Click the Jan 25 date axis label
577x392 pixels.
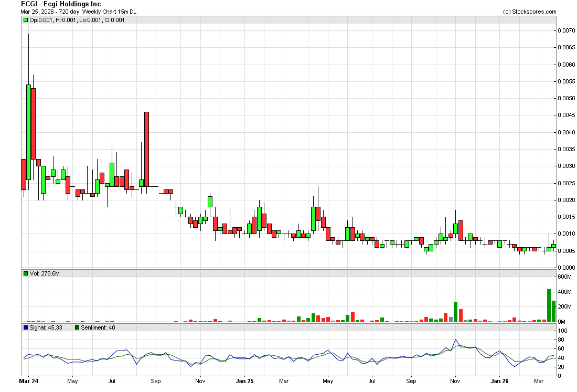(245, 382)
